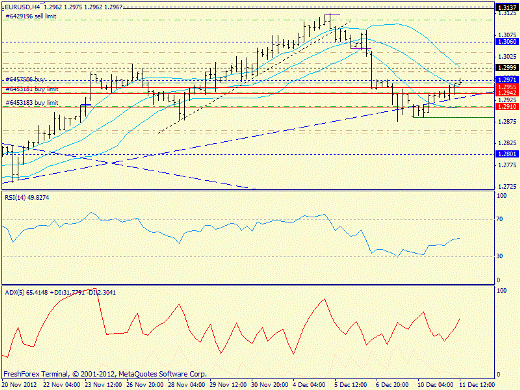Click the 28 Nov 04:00 time label
520x390 pixels.
[186, 385]
